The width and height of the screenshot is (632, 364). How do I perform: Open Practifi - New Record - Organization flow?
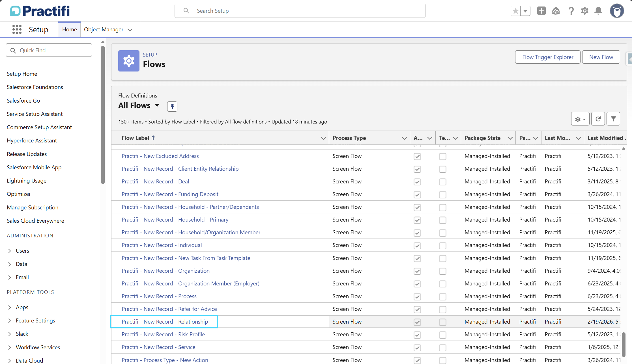click(x=165, y=271)
